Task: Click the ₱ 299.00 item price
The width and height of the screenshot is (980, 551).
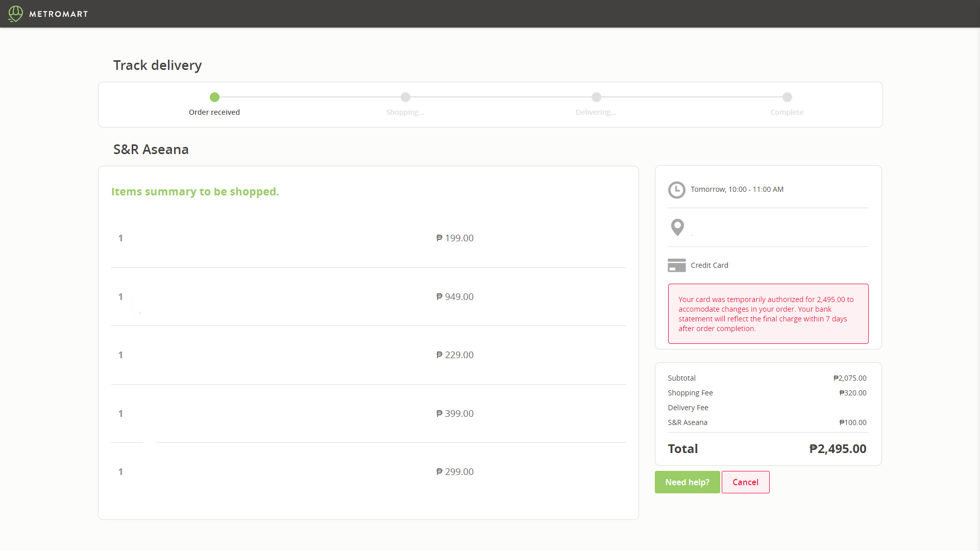Action: pyautogui.click(x=455, y=472)
